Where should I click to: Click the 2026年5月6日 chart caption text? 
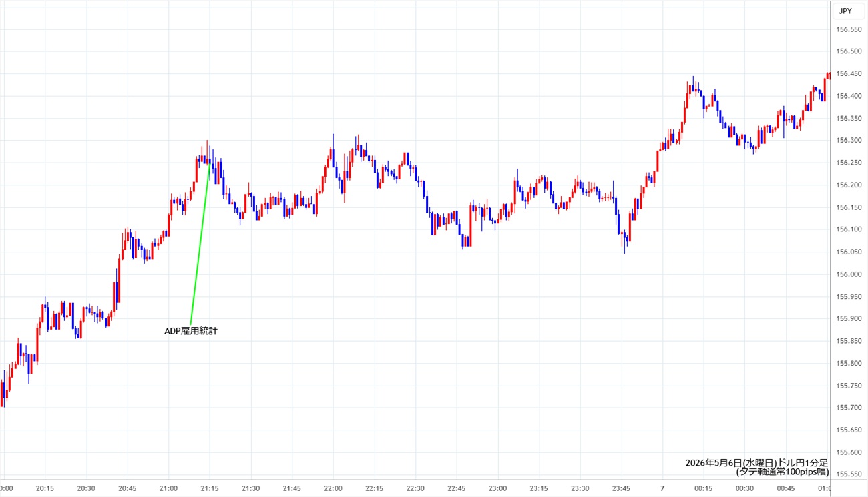tap(714, 463)
